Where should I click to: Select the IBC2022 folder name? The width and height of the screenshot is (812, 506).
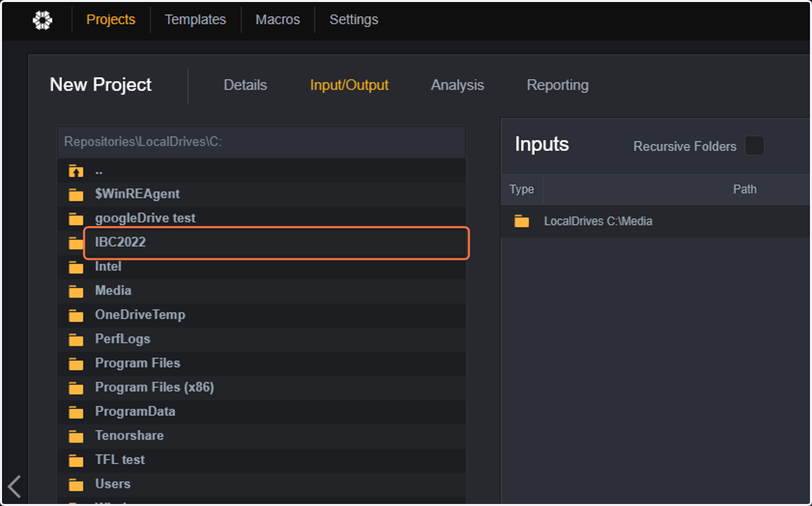point(120,242)
